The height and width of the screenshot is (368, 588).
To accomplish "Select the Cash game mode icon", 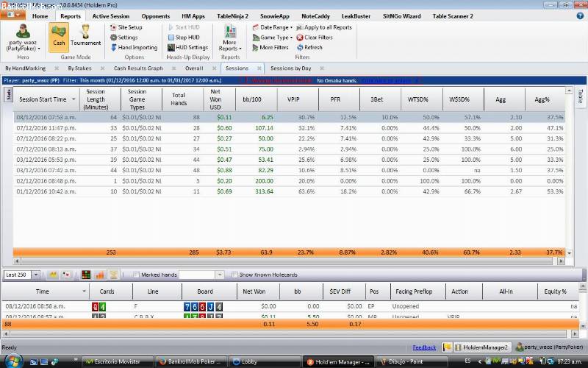I will [59, 36].
